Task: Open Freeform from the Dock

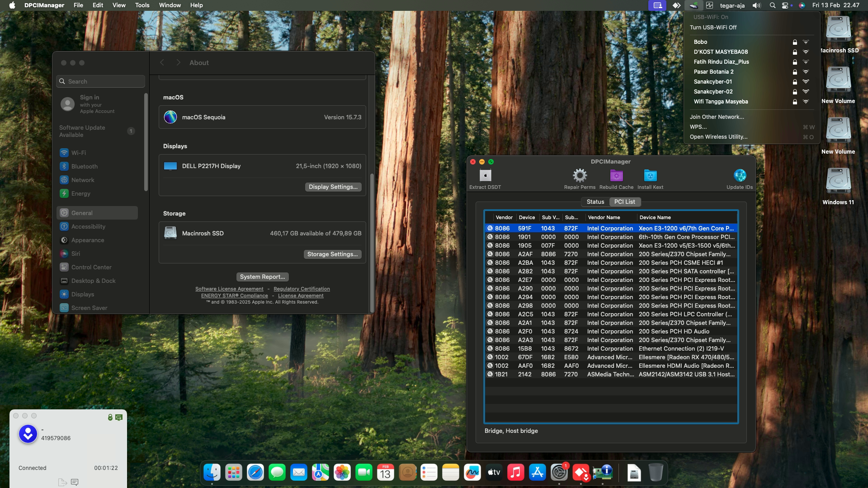Action: [x=472, y=473]
